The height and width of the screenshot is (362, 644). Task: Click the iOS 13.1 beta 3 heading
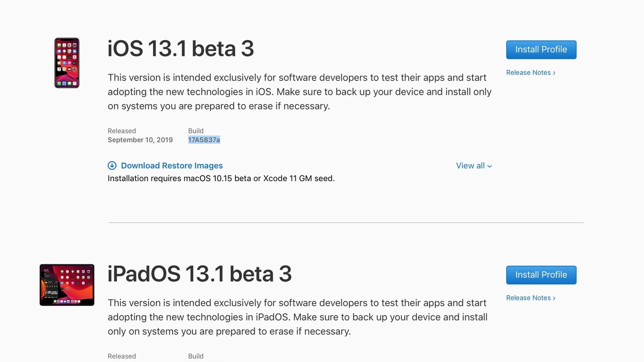point(181,49)
